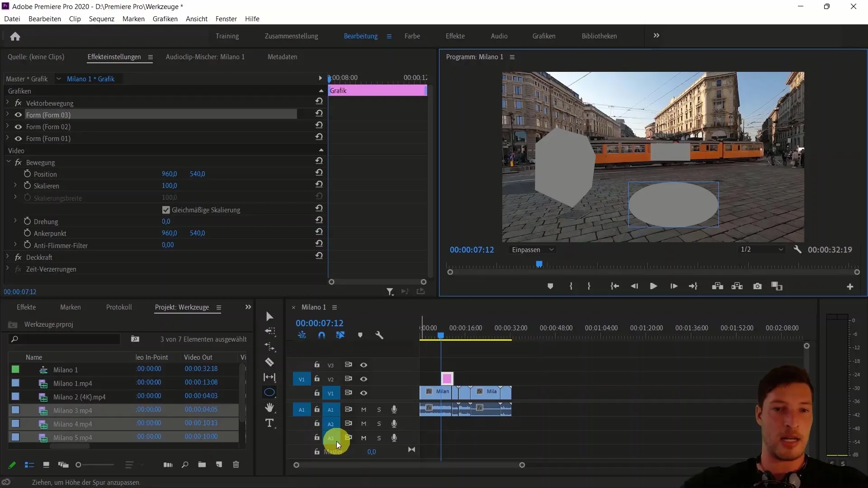Add marker in Program monitor

coord(550,286)
